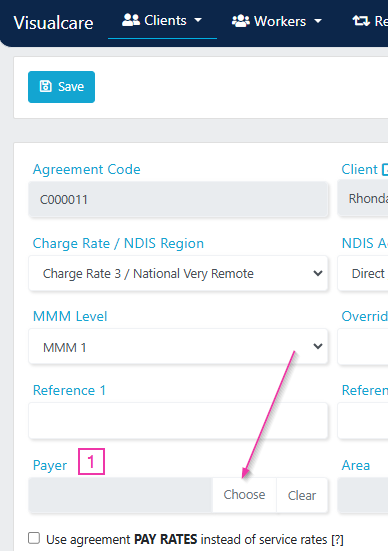Click the Workers group icon
Screen dimensions: 388x551
tap(241, 21)
